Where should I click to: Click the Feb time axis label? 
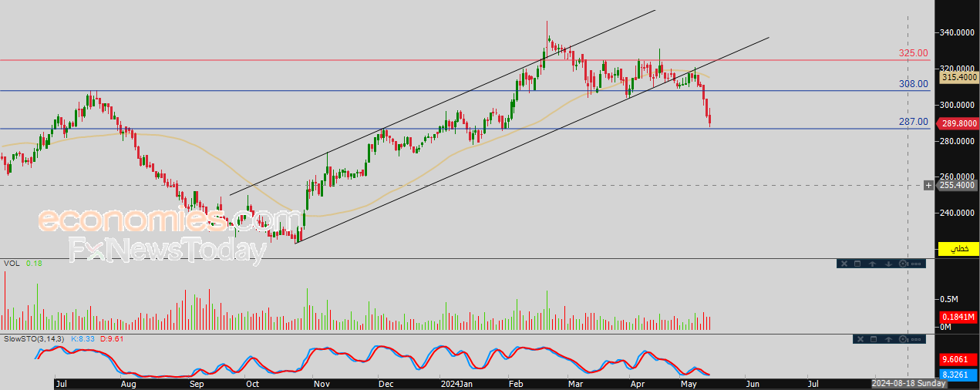coord(514,383)
